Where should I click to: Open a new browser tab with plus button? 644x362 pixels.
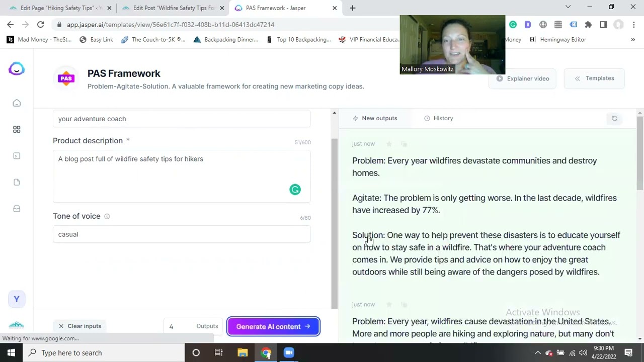click(x=352, y=8)
